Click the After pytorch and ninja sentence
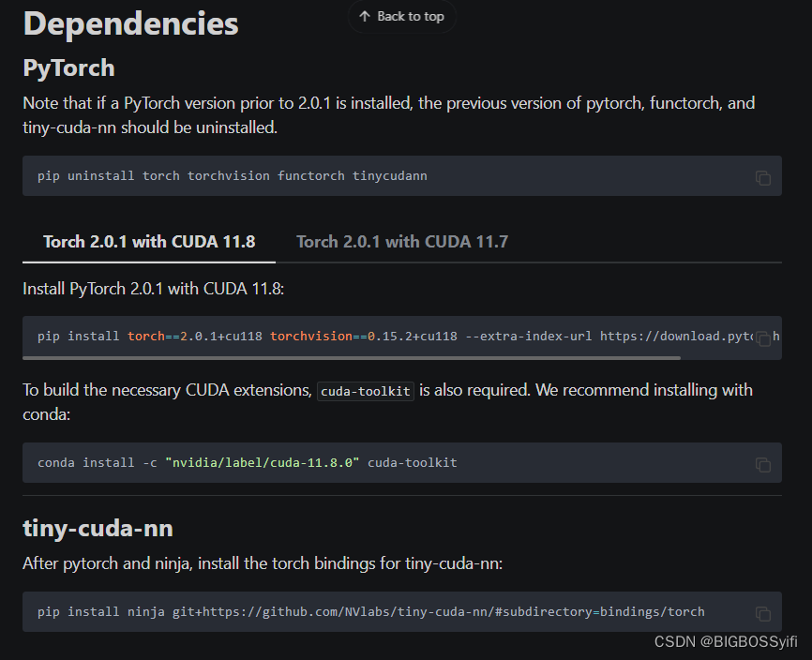The image size is (812, 660). click(x=263, y=563)
